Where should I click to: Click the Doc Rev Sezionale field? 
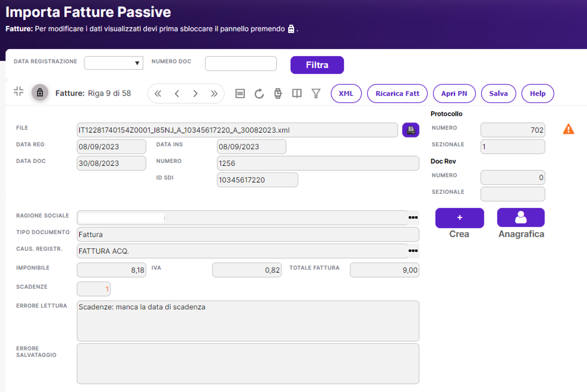(x=513, y=194)
